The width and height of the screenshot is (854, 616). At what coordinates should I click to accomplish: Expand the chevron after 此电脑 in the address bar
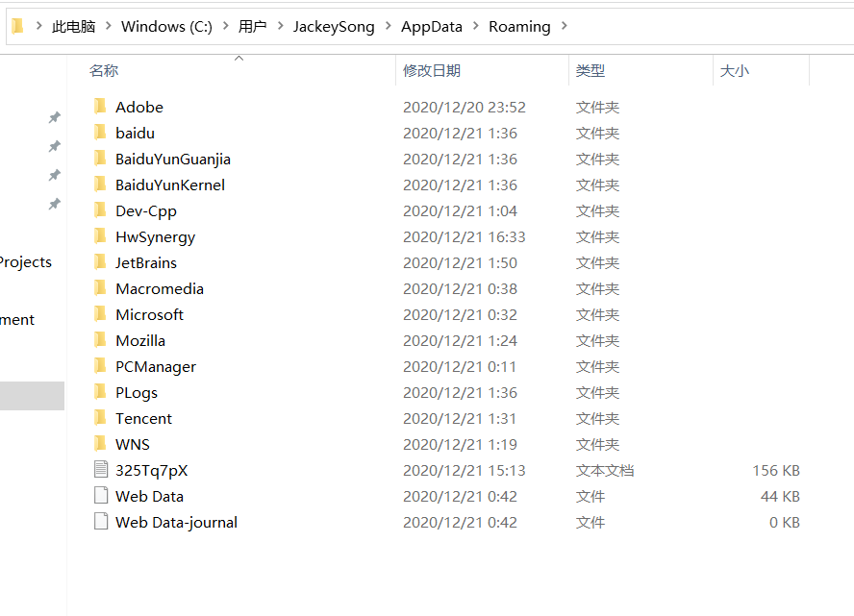click(x=109, y=26)
